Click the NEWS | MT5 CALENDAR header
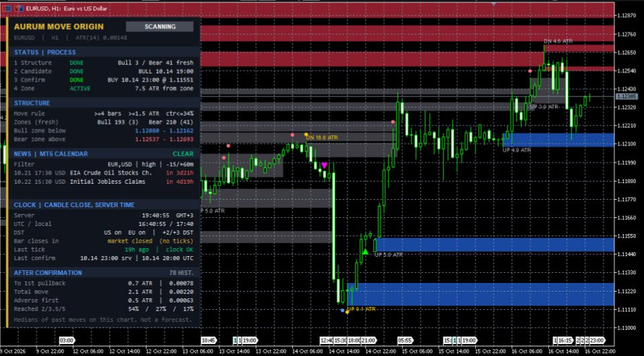The width and height of the screenshot is (644, 356). pyautogui.click(x=51, y=154)
